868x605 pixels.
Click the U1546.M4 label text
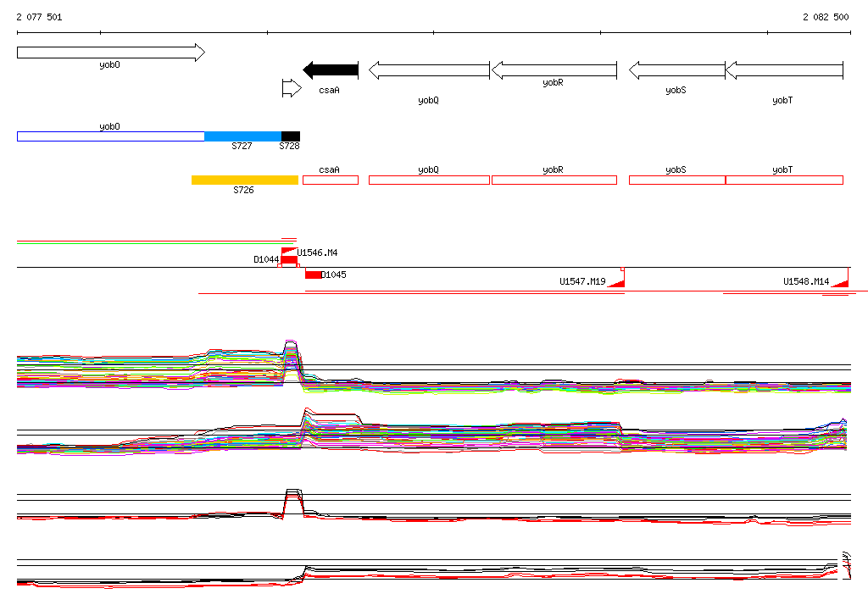317,253
